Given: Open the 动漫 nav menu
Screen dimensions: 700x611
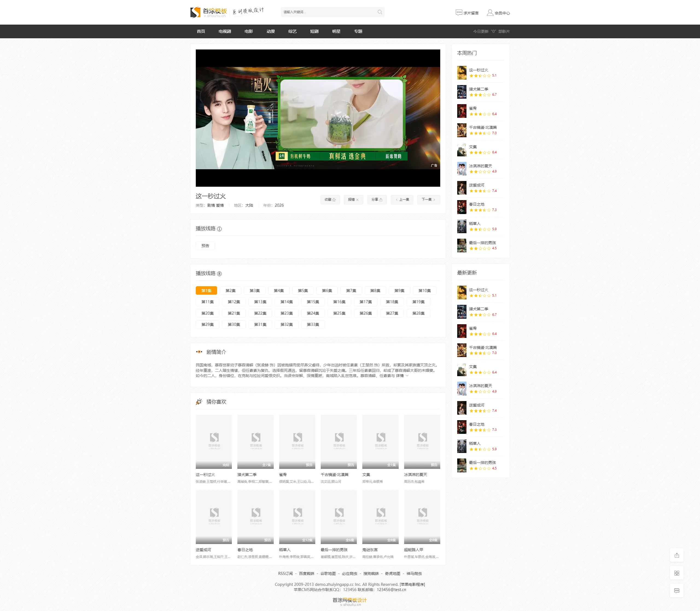Looking at the screenshot, I should click(270, 31).
